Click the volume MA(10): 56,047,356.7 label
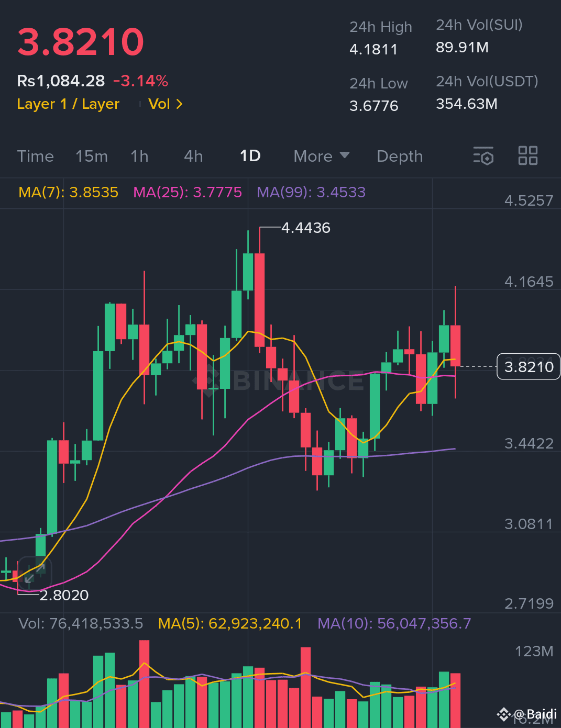561x728 pixels. point(394,623)
